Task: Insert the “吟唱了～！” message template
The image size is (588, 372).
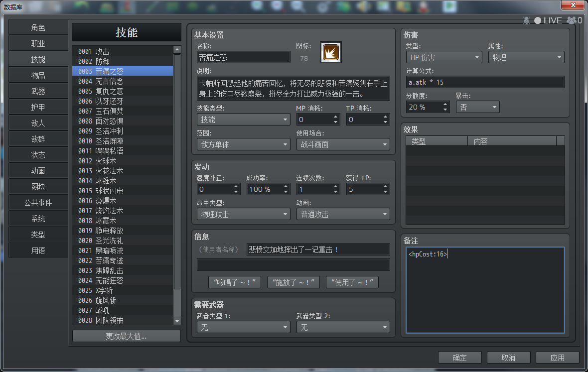Action: (x=235, y=282)
